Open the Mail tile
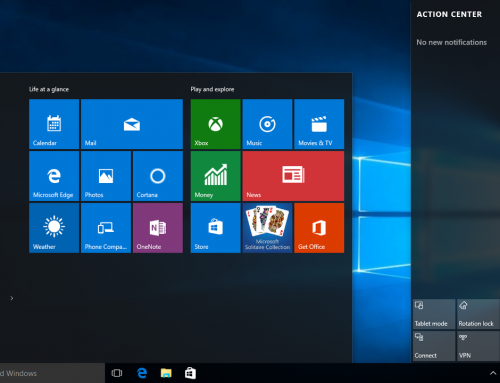This screenshot has width=500, height=383. [x=132, y=124]
